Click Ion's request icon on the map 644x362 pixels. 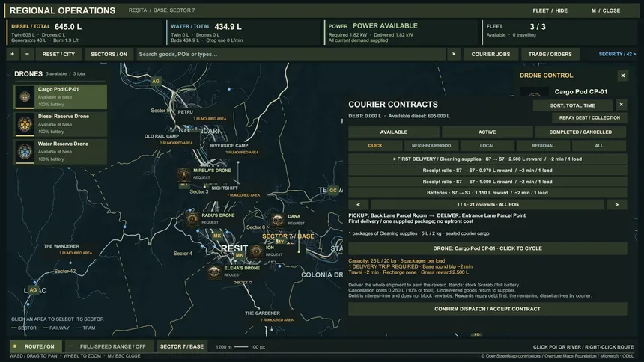click(256, 251)
